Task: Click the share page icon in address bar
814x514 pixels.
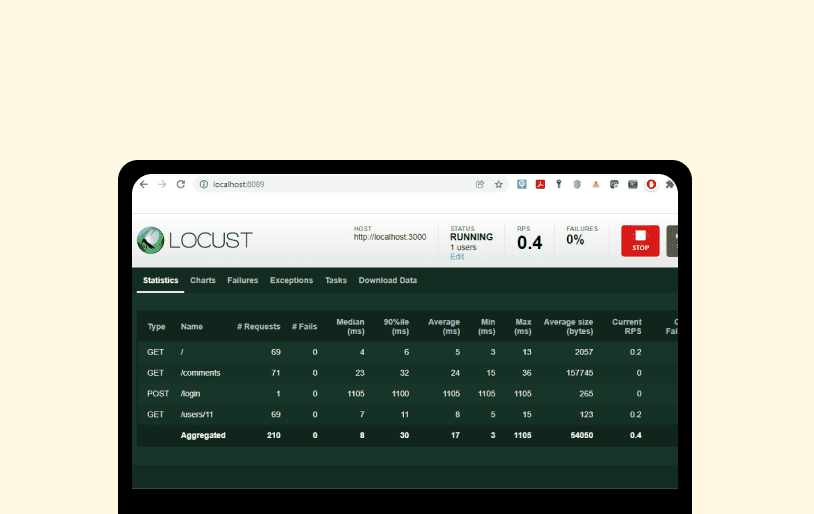Action: [480, 184]
